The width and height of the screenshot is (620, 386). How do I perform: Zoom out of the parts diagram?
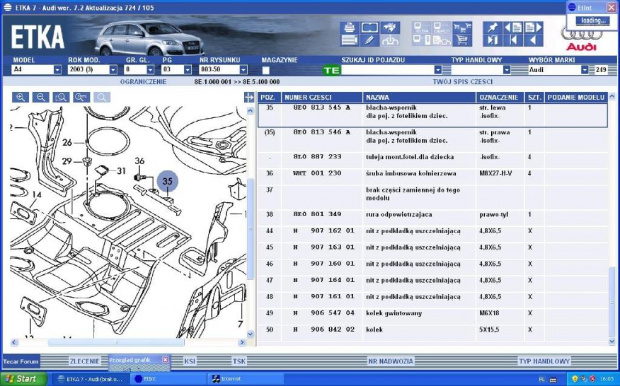click(41, 97)
